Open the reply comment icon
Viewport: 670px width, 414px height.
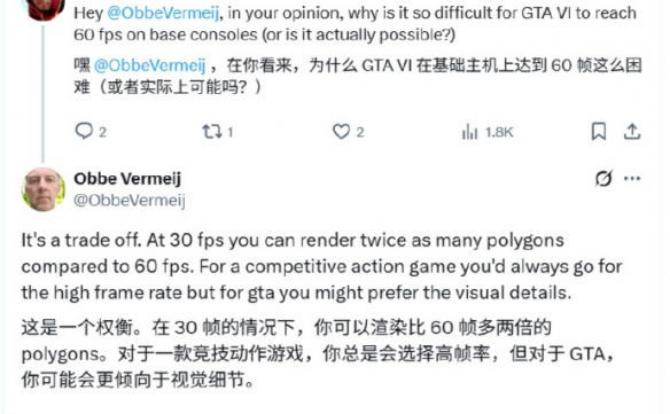tap(84, 131)
